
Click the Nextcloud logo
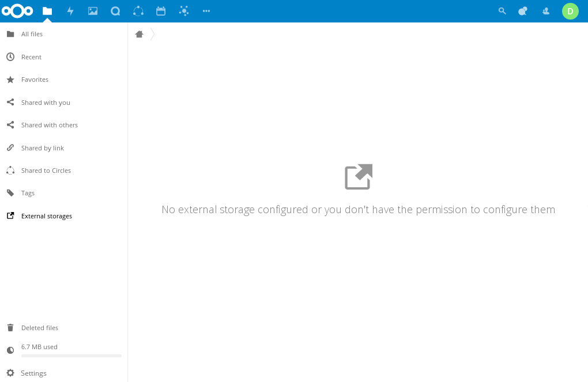[18, 11]
